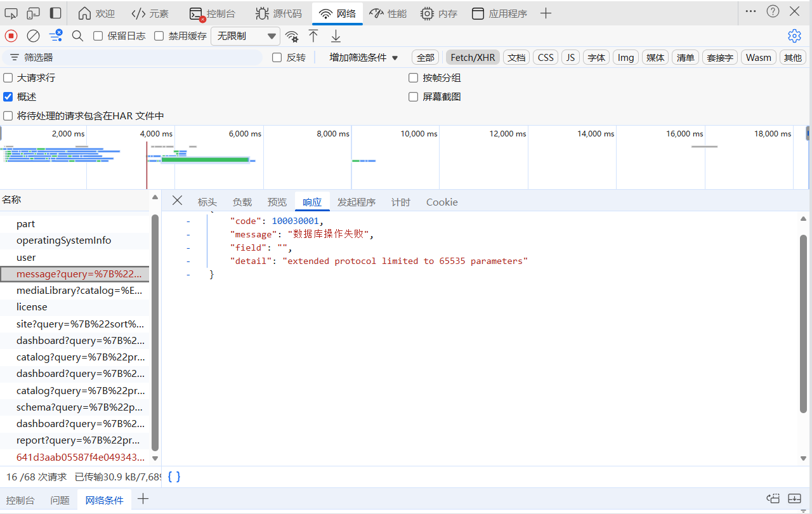This screenshot has width=812, height=514.
Task: Open the more options menu
Action: click(x=750, y=11)
